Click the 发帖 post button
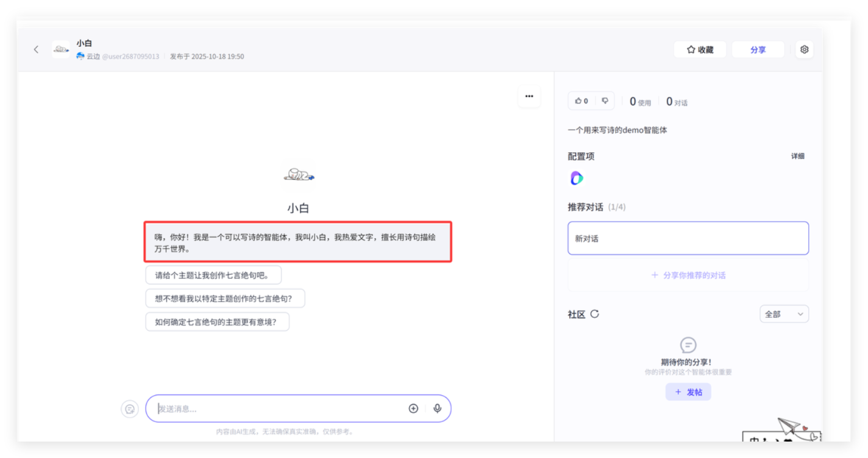The image size is (868, 458). tap(688, 392)
